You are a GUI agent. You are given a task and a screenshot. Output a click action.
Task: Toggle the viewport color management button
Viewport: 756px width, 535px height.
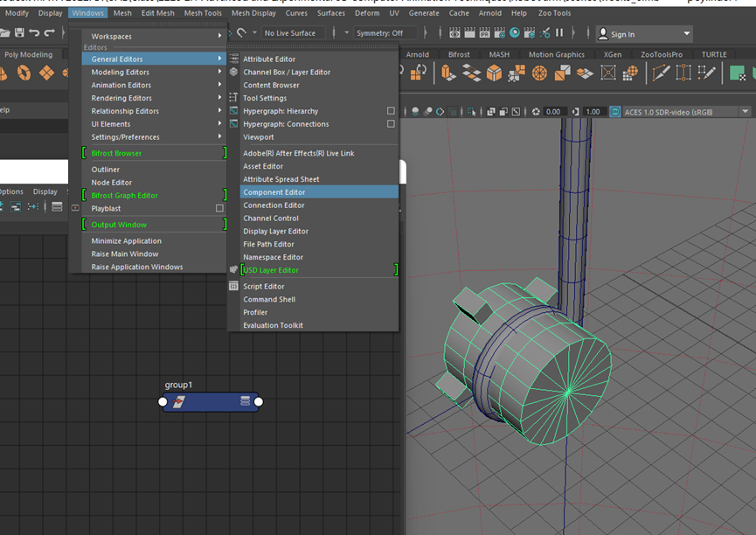614,112
